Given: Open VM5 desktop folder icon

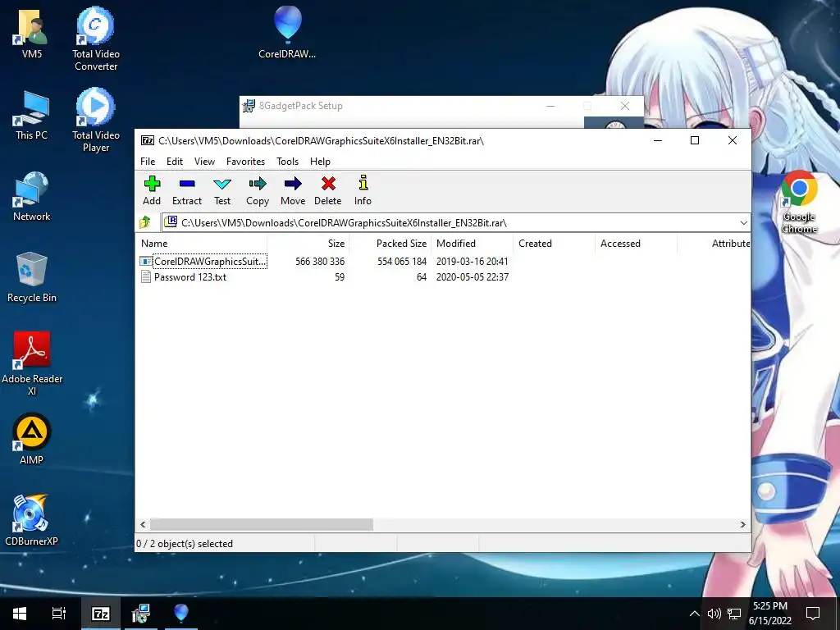Looking at the screenshot, I should 32,33.
